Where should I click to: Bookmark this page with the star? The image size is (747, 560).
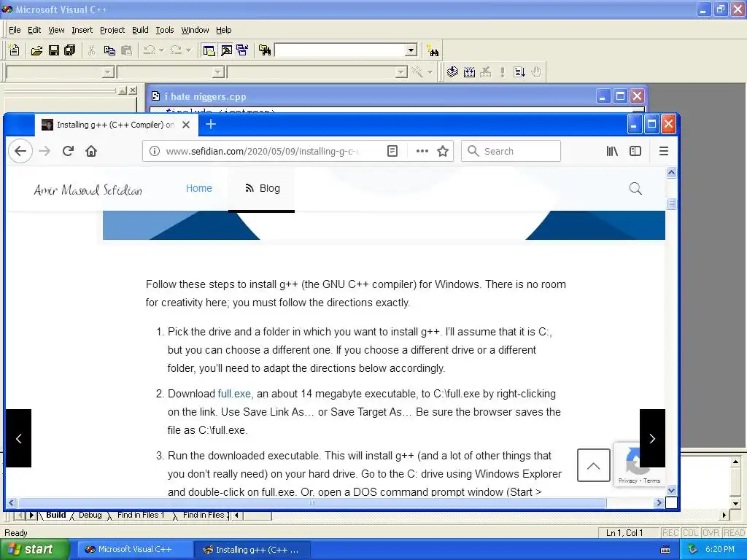[x=443, y=151]
